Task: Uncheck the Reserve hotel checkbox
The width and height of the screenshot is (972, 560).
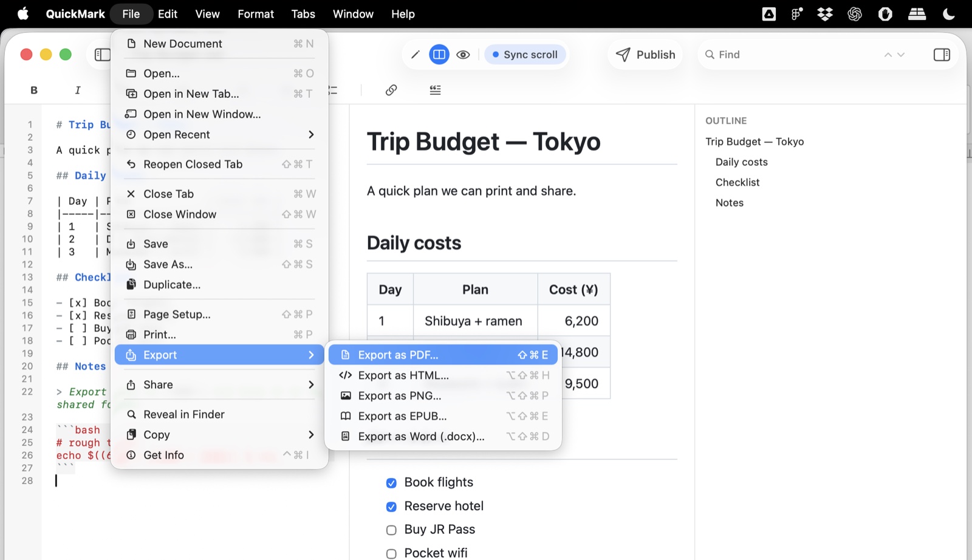Action: pyautogui.click(x=391, y=507)
